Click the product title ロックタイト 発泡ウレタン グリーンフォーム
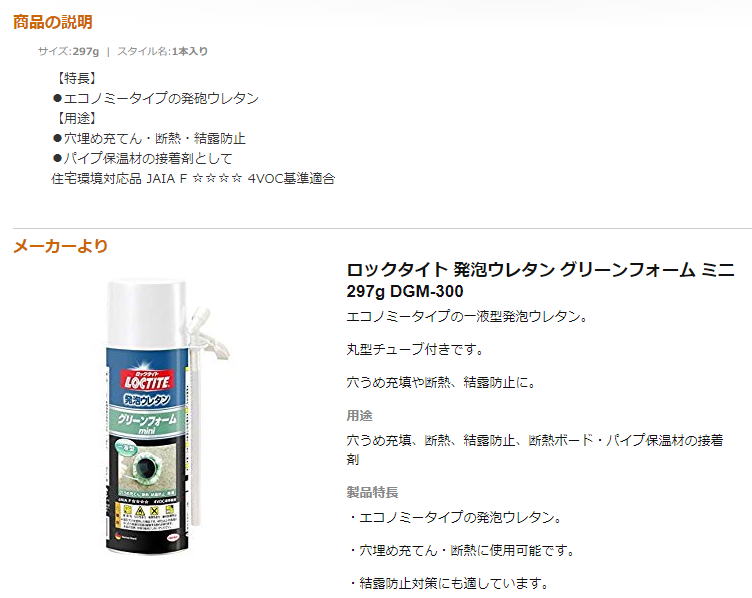This screenshot has height=598, width=752. (540, 280)
